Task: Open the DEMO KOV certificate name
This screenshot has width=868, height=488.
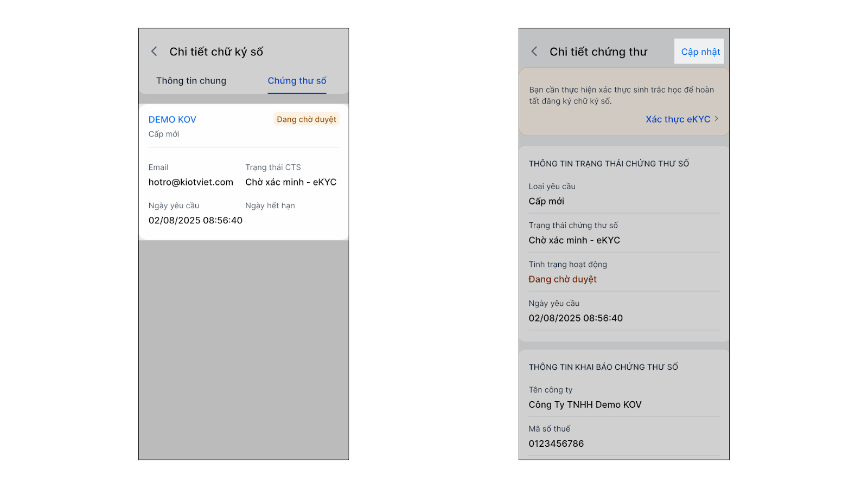Action: click(x=173, y=120)
